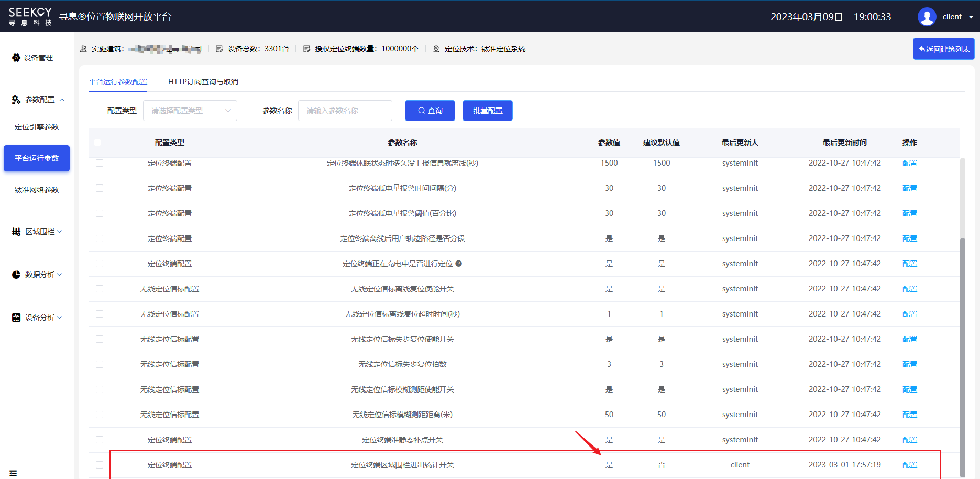Click the 查询 search button
Screen dimensions: 980x479
pos(430,111)
